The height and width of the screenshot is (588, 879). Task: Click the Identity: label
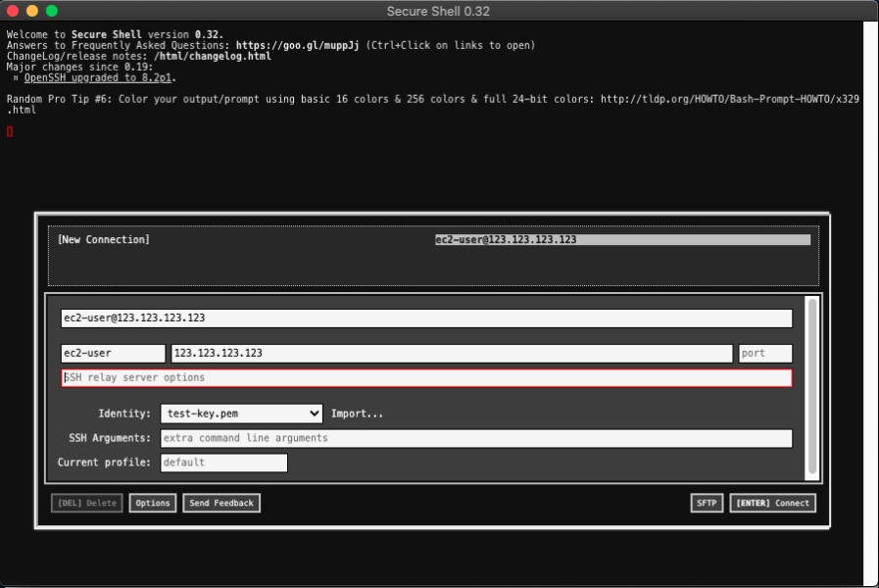click(x=124, y=414)
